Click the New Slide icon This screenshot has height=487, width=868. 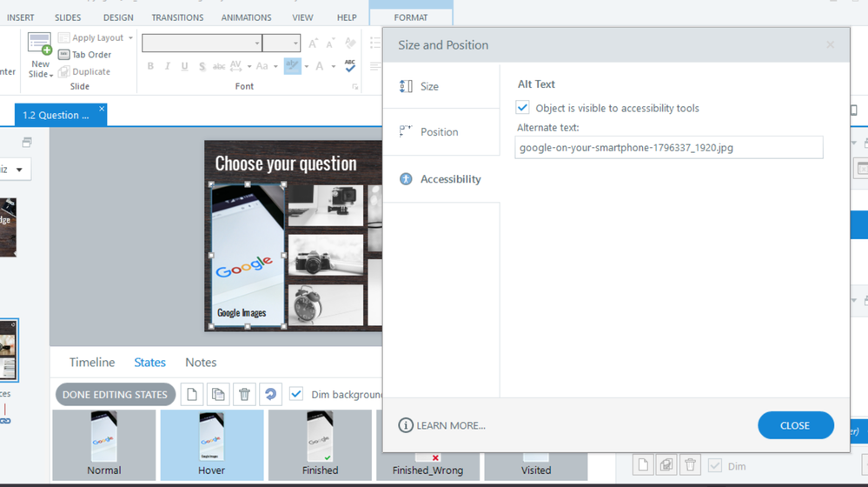(40, 43)
